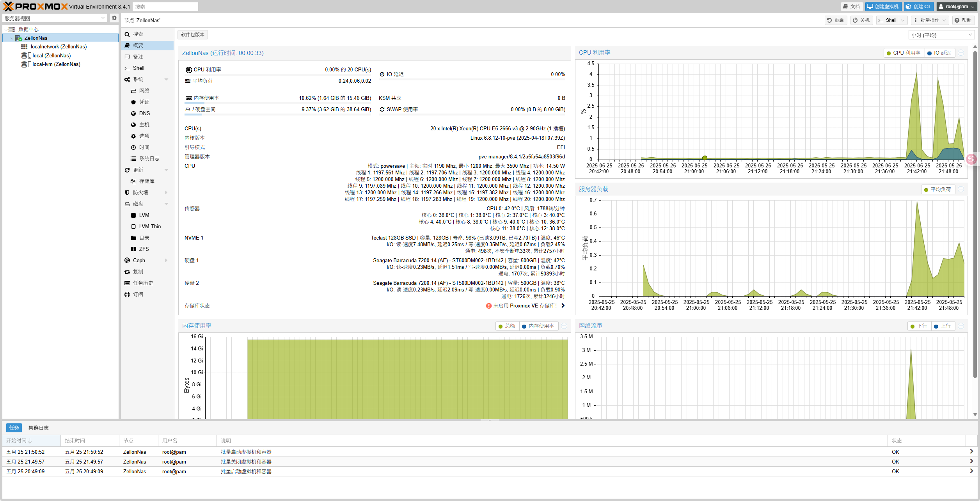Collapse the 更新 menu section
Screen dimensions: 980x501
pos(167,170)
